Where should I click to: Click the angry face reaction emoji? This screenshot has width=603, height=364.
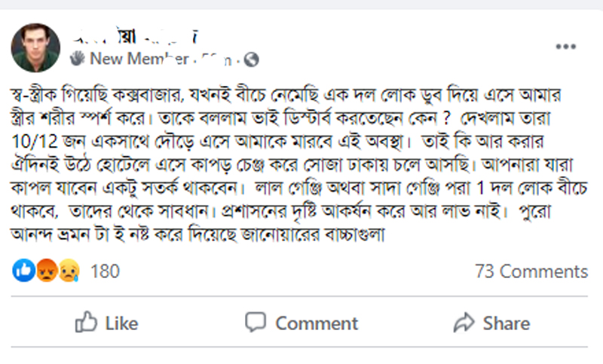point(47,271)
